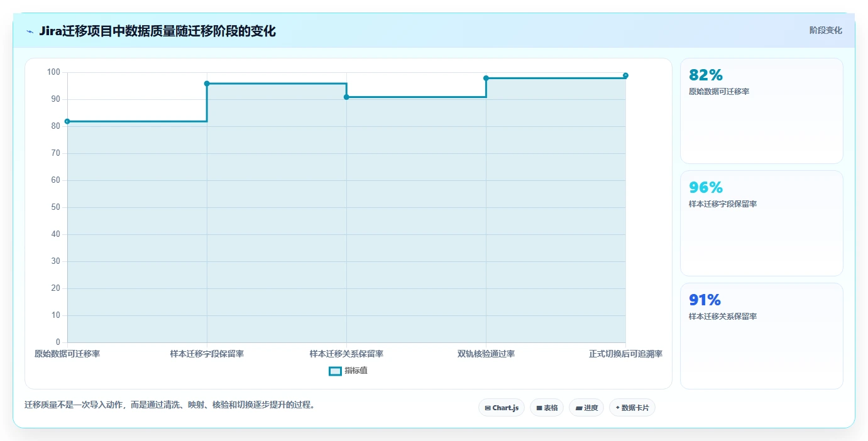Click the 96% value text

pyautogui.click(x=706, y=188)
